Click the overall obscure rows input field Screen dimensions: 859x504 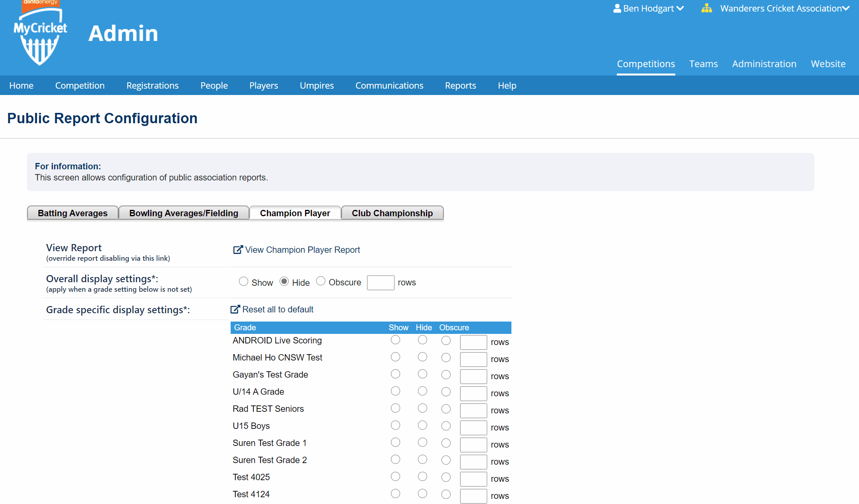point(381,283)
